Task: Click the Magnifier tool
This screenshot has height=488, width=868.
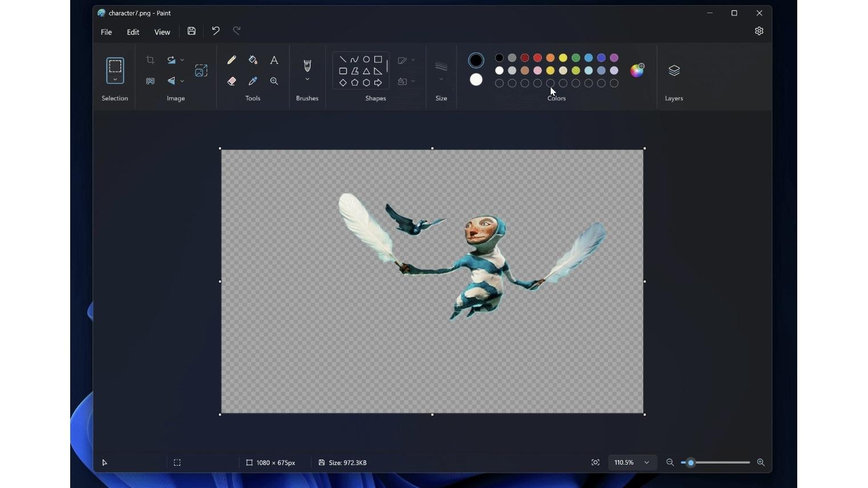Action: [274, 82]
